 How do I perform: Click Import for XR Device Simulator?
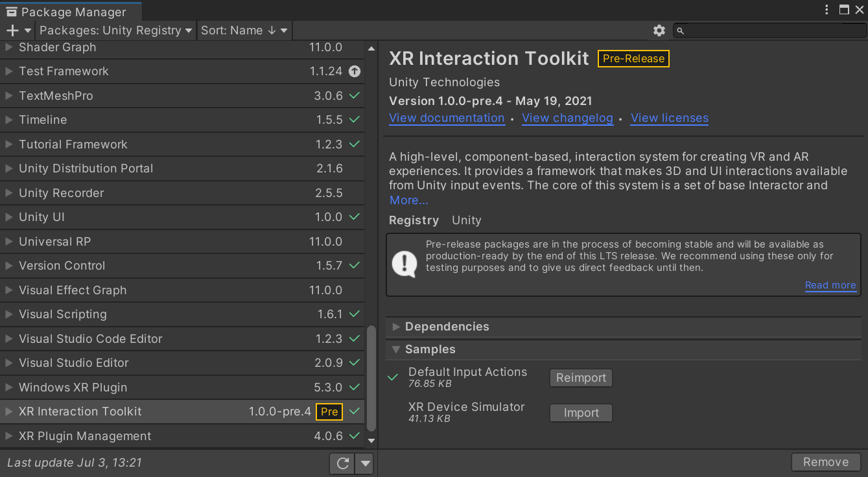point(581,413)
